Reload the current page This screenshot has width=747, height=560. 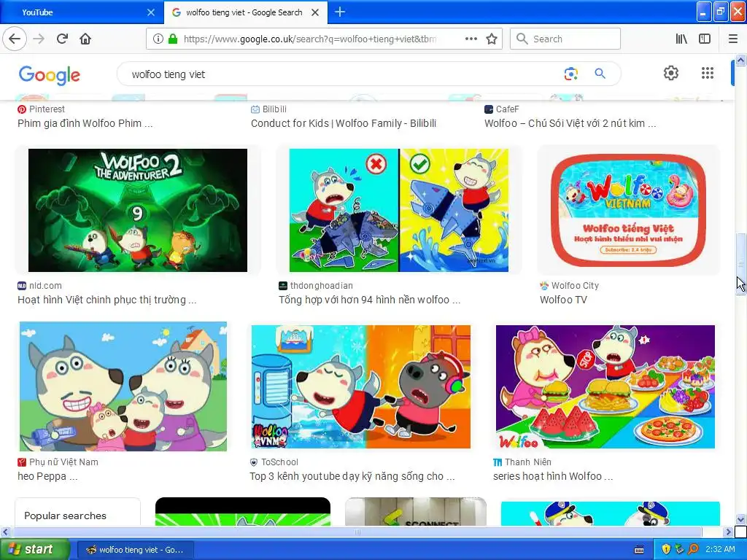62,39
